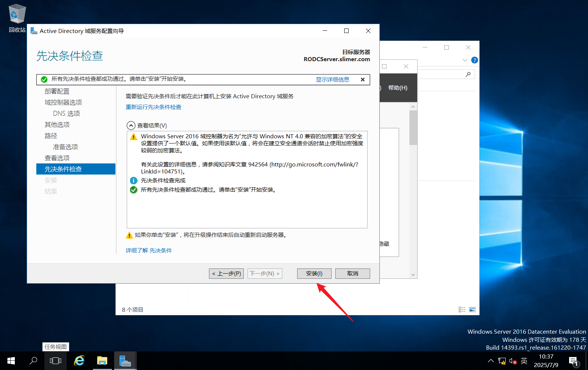Click scrollbar up arrow in background window

413,107
